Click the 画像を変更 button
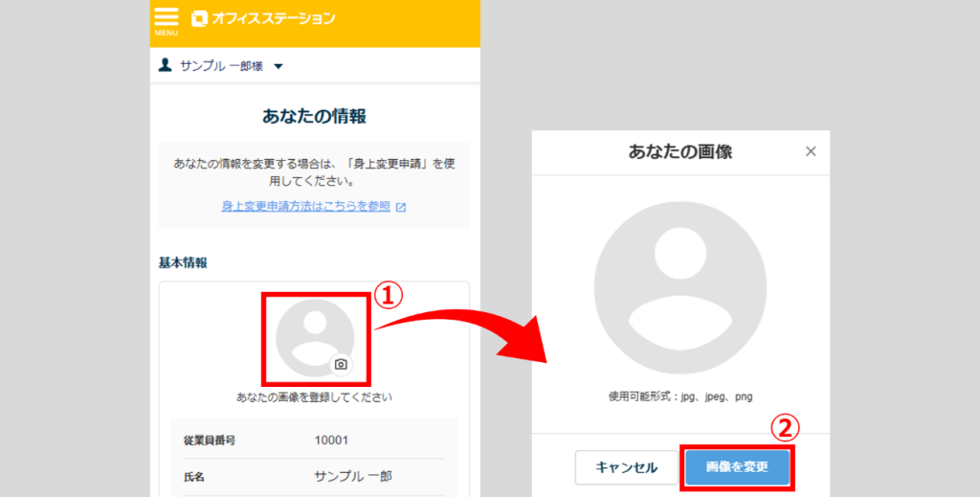This screenshot has width=980, height=497. (x=737, y=467)
